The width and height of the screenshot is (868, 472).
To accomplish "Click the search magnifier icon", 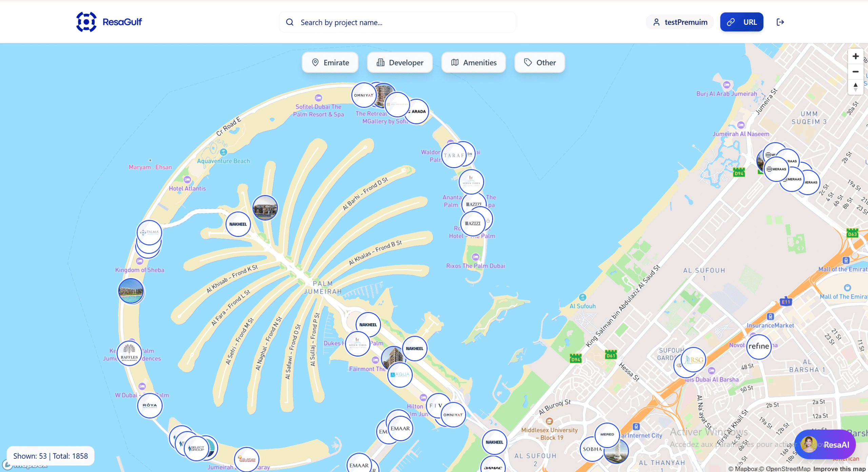I will click(290, 22).
